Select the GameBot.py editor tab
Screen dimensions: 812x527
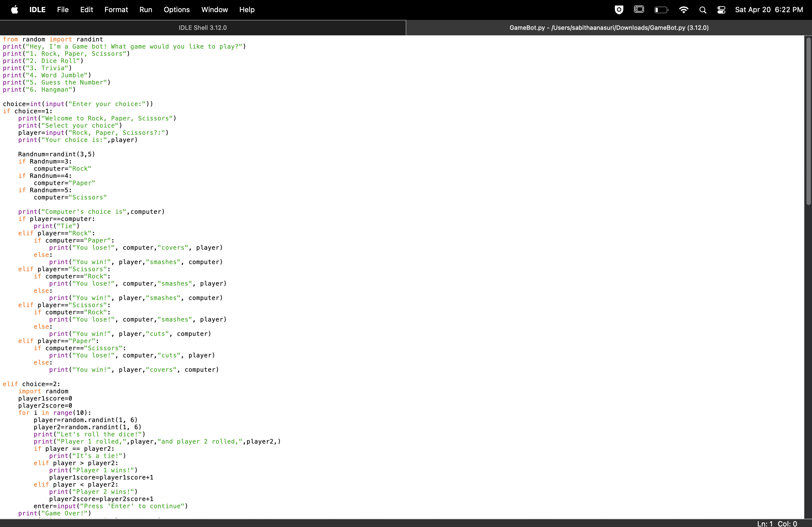[x=609, y=28]
